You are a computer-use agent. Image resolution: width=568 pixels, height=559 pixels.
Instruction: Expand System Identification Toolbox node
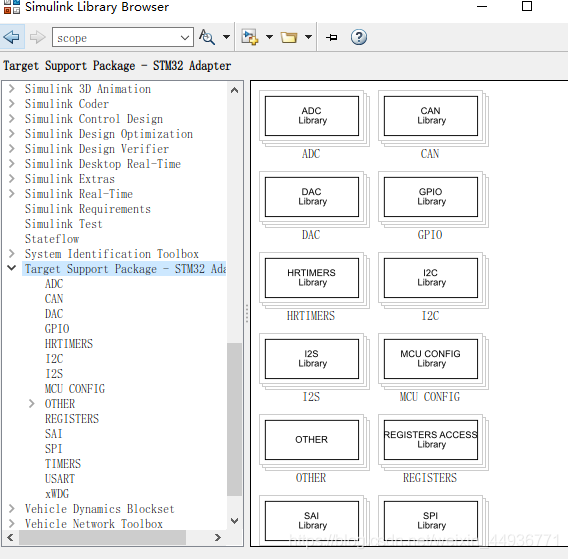(12, 254)
